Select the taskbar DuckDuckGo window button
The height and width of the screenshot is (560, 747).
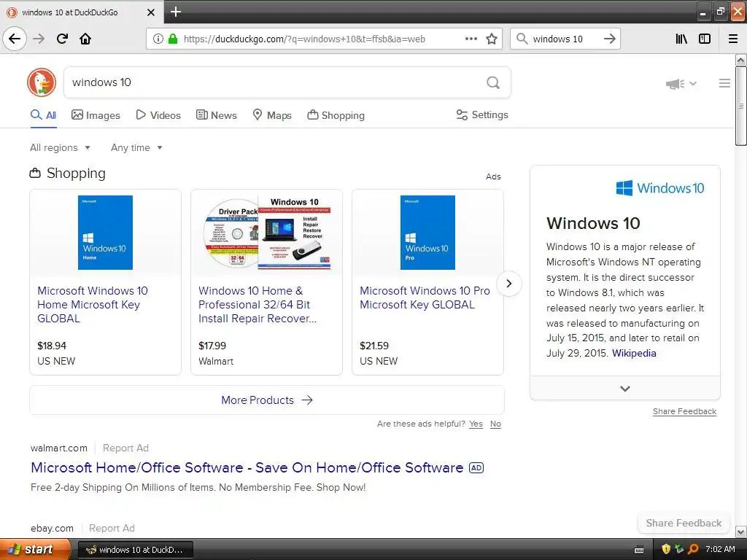[x=136, y=550]
